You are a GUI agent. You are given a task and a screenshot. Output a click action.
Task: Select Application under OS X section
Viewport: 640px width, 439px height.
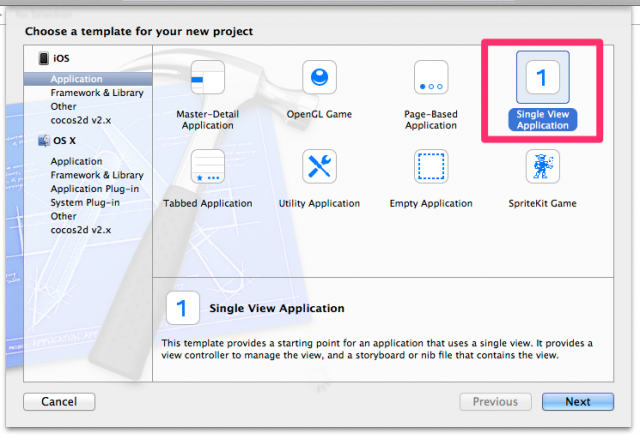pyautogui.click(x=76, y=162)
